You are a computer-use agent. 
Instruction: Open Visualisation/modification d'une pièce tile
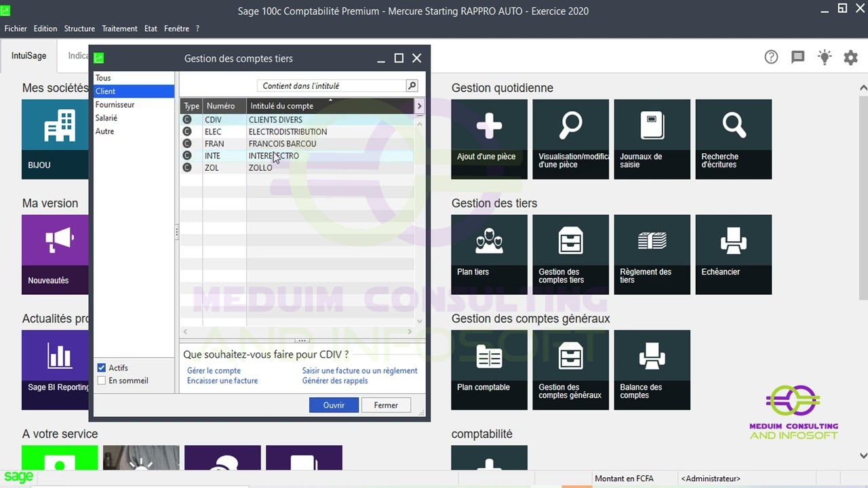point(570,139)
